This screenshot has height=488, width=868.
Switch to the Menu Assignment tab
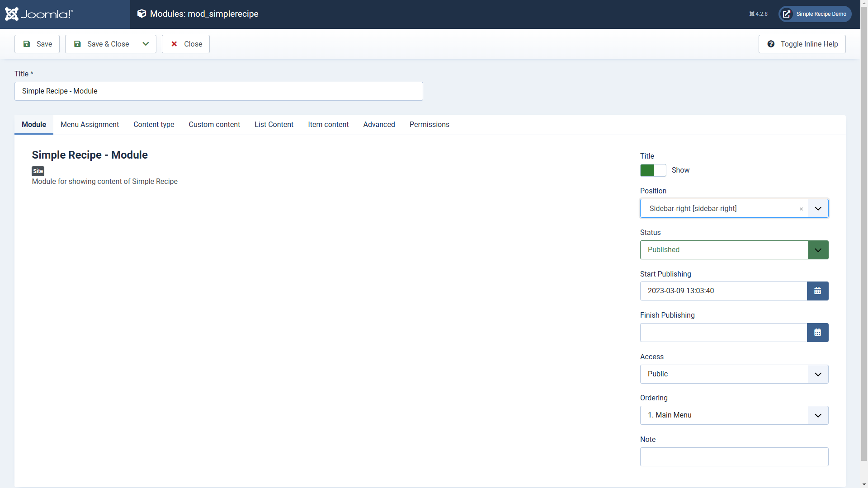pyautogui.click(x=90, y=125)
